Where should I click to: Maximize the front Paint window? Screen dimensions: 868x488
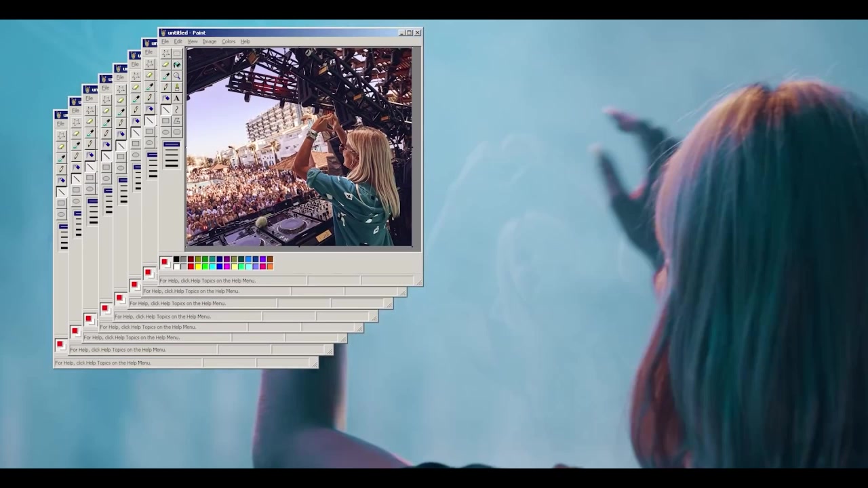click(x=410, y=33)
